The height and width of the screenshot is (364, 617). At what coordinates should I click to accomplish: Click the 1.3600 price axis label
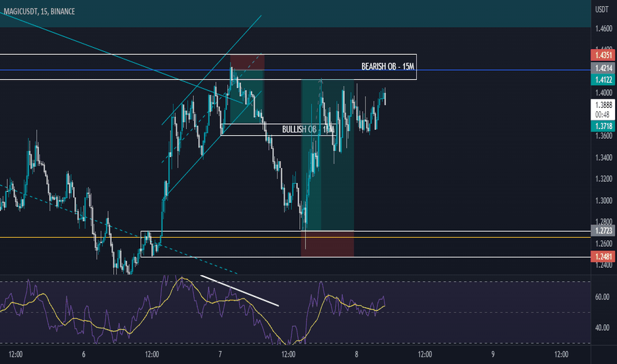point(604,136)
